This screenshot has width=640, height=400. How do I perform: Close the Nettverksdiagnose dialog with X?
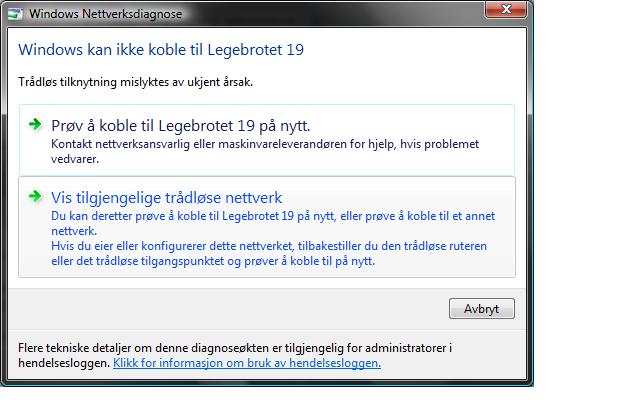[x=506, y=9]
